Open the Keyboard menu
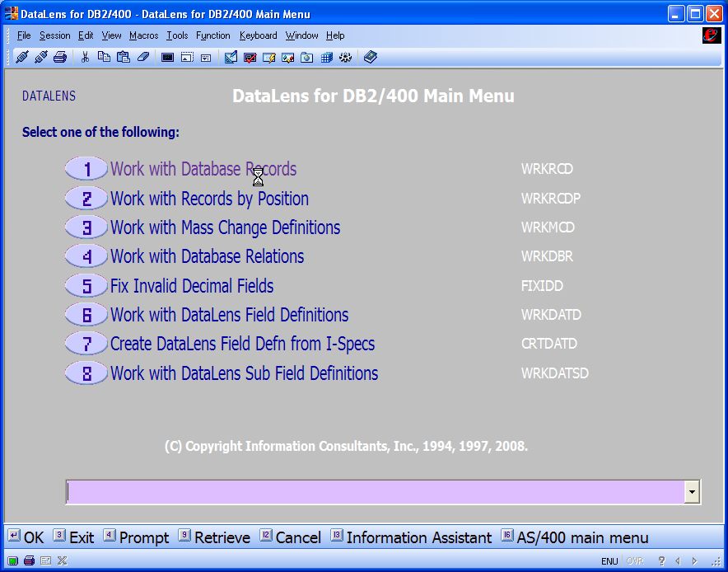Viewport: 728px width, 572px height. coord(258,35)
